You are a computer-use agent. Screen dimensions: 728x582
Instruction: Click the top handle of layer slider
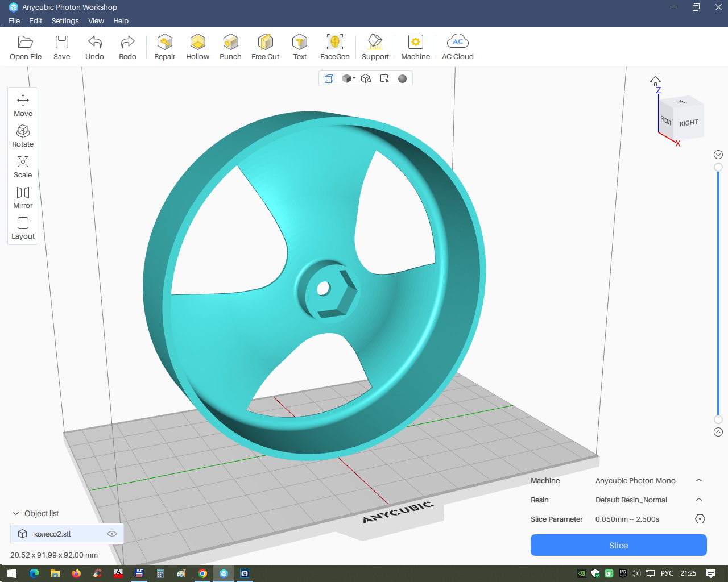coord(718,167)
